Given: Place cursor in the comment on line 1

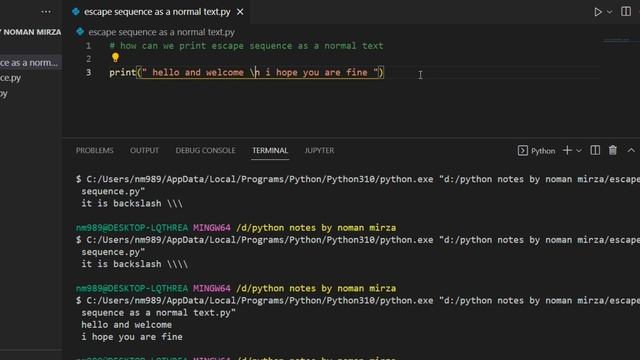Looking at the screenshot, I should (x=246, y=46).
